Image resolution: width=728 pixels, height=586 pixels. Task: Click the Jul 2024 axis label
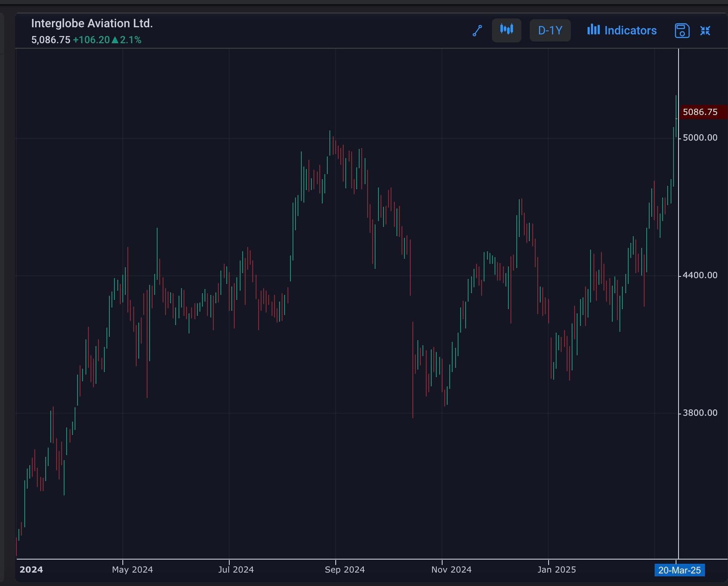(x=236, y=570)
